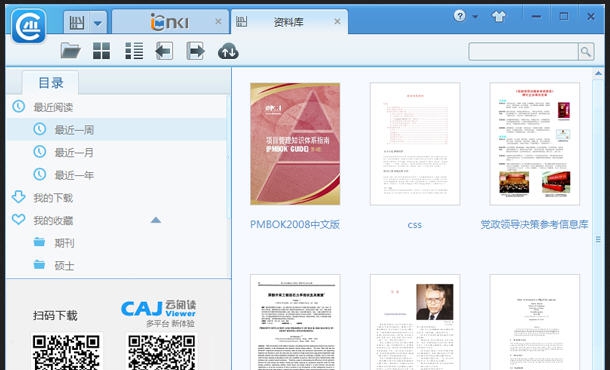The width and height of the screenshot is (610, 370).
Task: Switch to the CNKI tab
Action: point(169,22)
